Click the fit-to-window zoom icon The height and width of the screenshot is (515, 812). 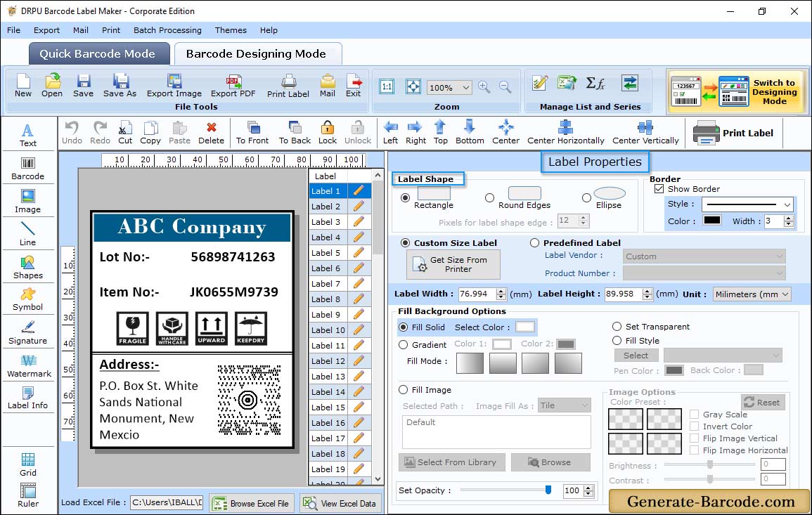pyautogui.click(x=413, y=86)
